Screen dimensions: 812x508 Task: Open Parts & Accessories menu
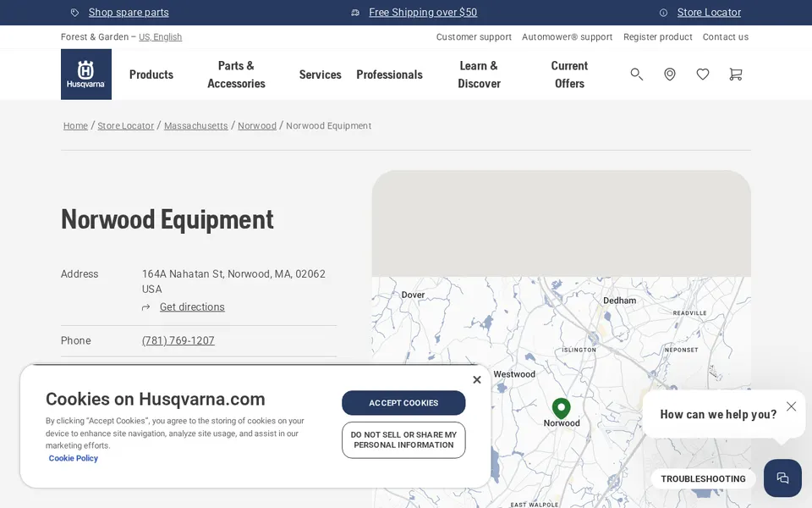click(236, 75)
